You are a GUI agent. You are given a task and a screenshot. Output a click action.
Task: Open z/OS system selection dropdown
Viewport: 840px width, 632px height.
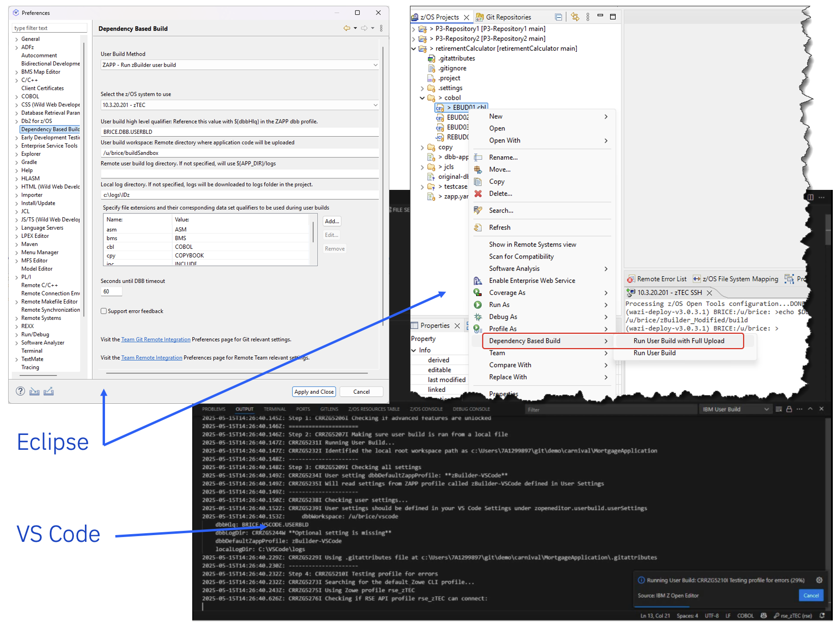(x=240, y=105)
